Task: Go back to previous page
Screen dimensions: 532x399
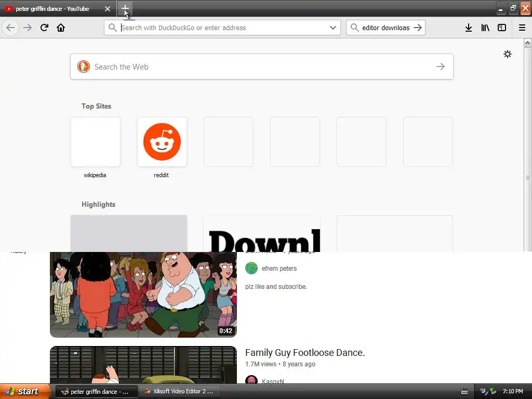Action: (10, 28)
